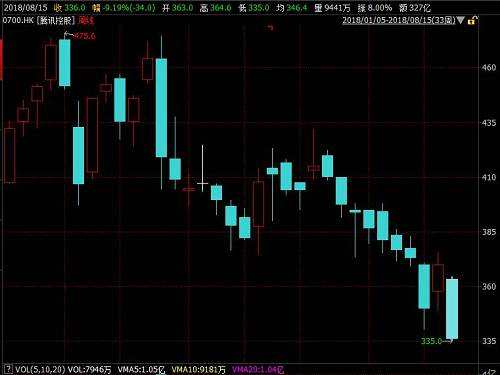The image size is (500, 375).
Task: Click the -9.19%(-34.0) change value
Action: 128,8
